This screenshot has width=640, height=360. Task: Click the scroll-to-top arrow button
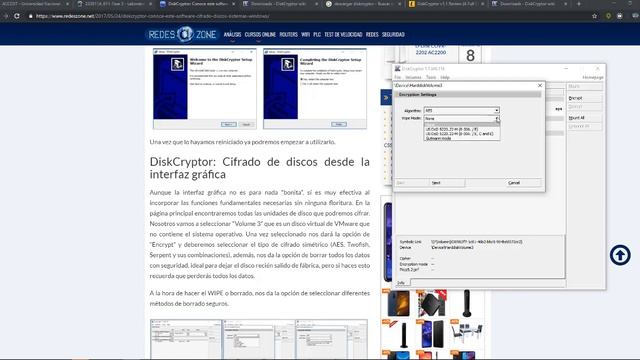coord(620,255)
